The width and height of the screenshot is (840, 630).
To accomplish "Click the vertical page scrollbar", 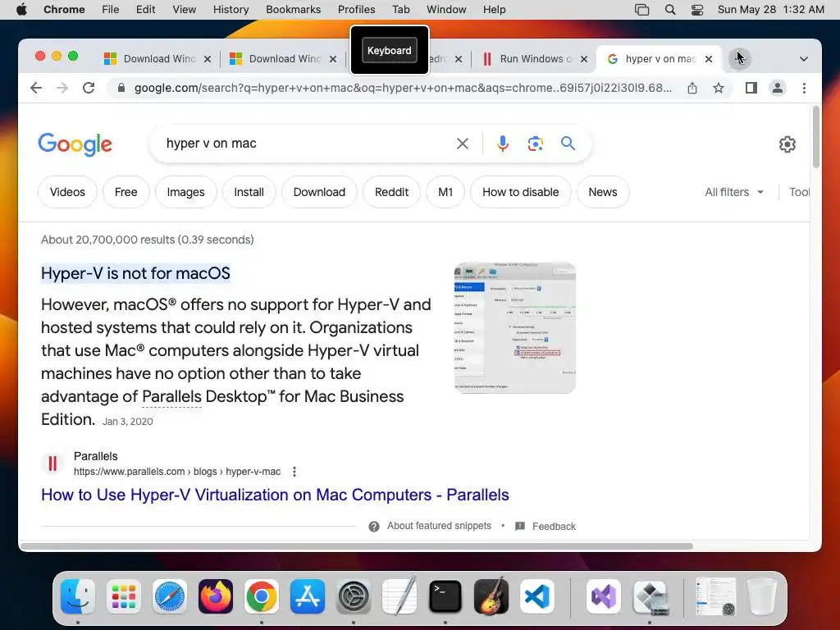I will pyautogui.click(x=816, y=137).
